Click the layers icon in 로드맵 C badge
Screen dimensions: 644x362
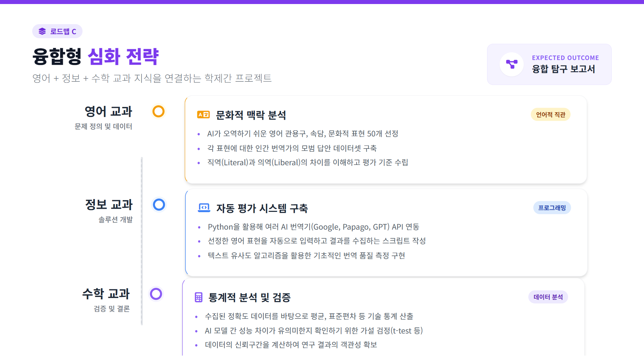tap(42, 31)
